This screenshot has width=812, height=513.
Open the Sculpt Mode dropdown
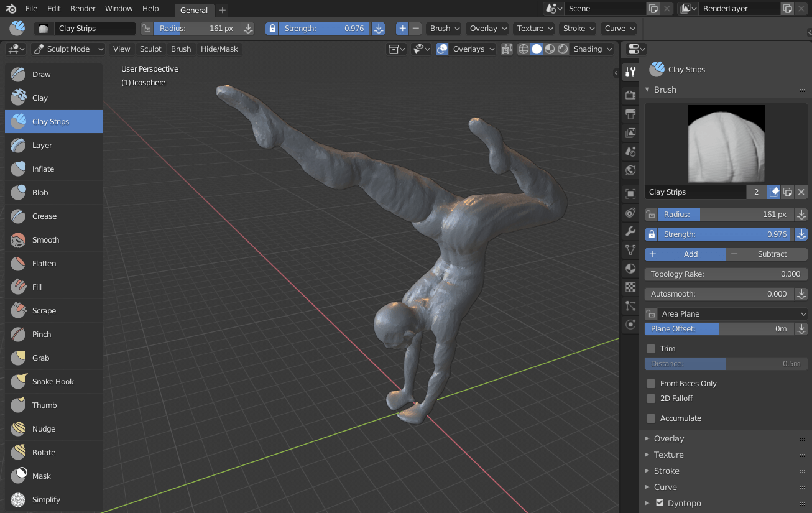click(x=68, y=49)
